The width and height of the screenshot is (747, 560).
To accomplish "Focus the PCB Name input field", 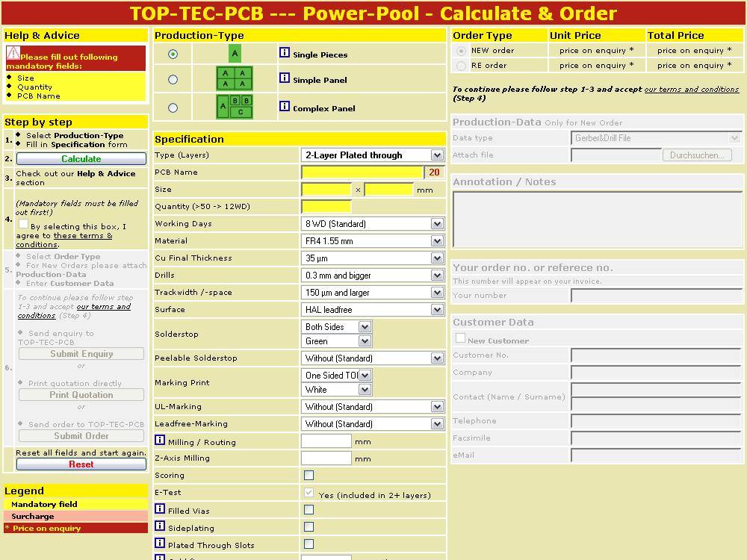I will 362,172.
